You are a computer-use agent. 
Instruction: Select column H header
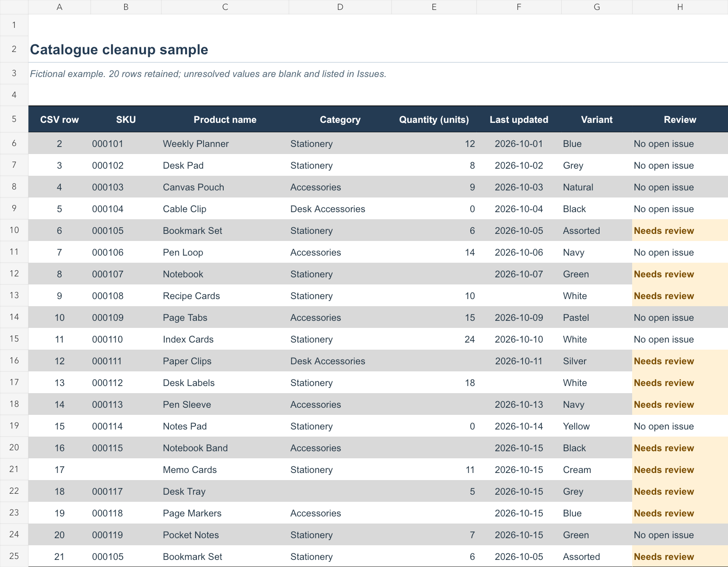680,7
